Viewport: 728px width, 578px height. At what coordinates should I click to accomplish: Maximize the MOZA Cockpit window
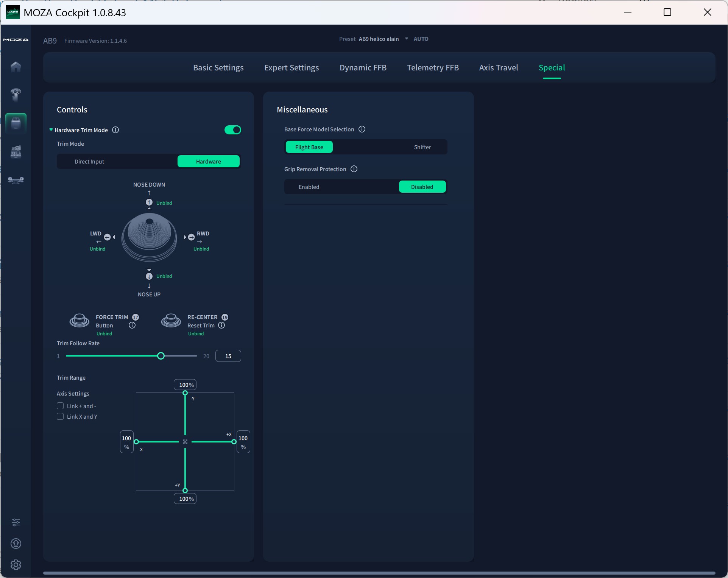click(x=667, y=12)
